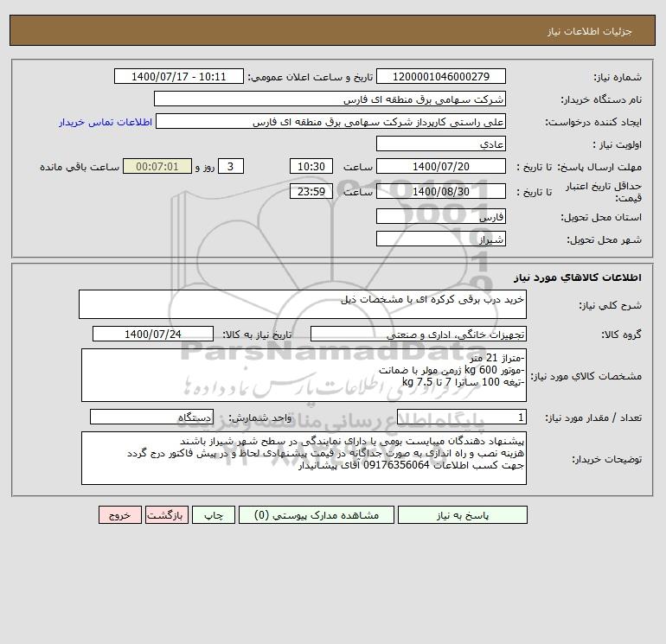Click label 'اولویت نیاز :'

coord(618,144)
